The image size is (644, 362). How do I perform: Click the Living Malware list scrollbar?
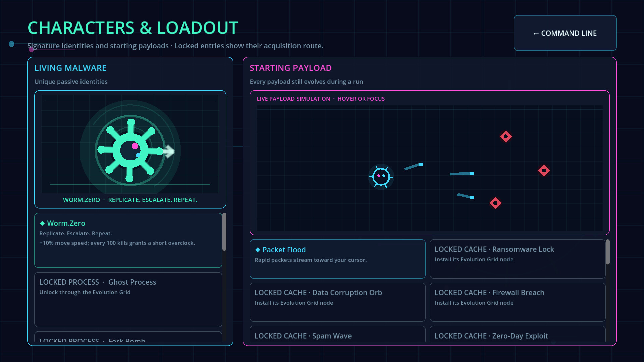224,232
